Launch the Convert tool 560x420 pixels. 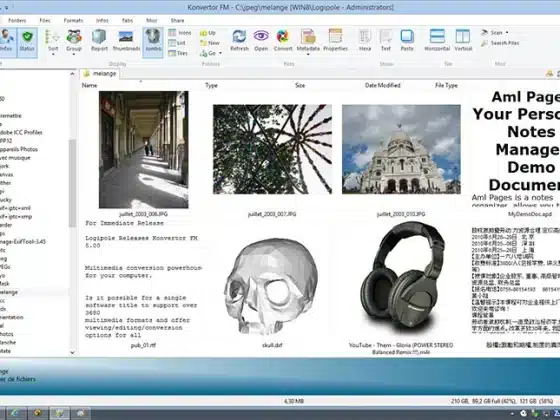283,40
